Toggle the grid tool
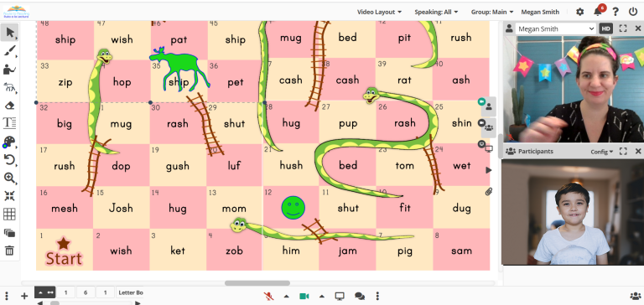Image resolution: width=644 pixels, height=305 pixels. (9, 214)
